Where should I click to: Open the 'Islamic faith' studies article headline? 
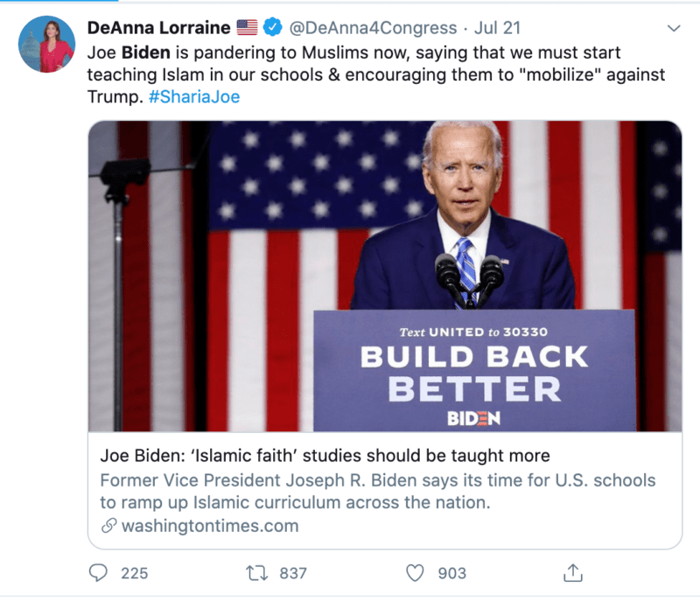coord(325,456)
